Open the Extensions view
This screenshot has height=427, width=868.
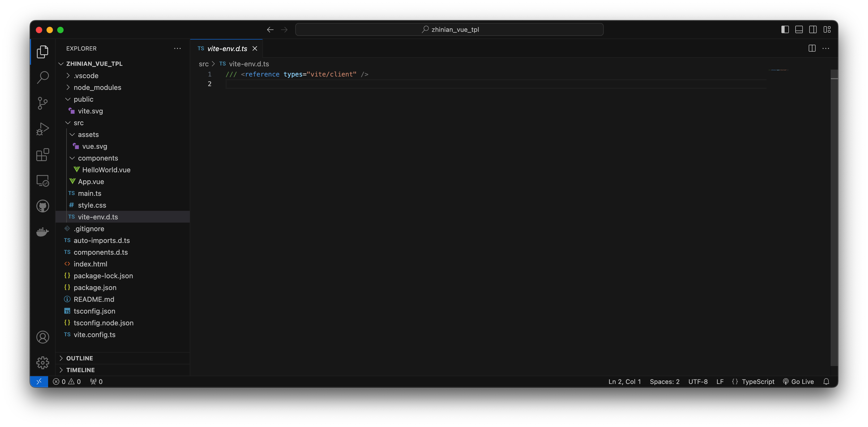[42, 154]
